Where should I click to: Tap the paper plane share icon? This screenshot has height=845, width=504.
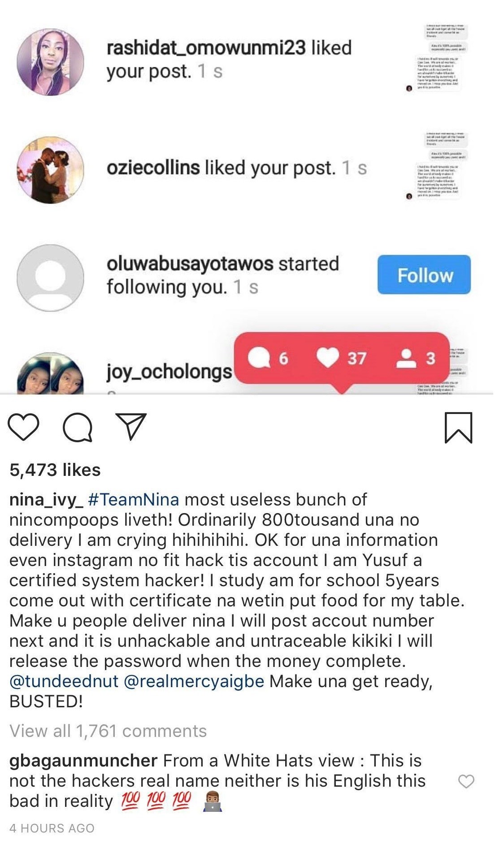click(131, 426)
